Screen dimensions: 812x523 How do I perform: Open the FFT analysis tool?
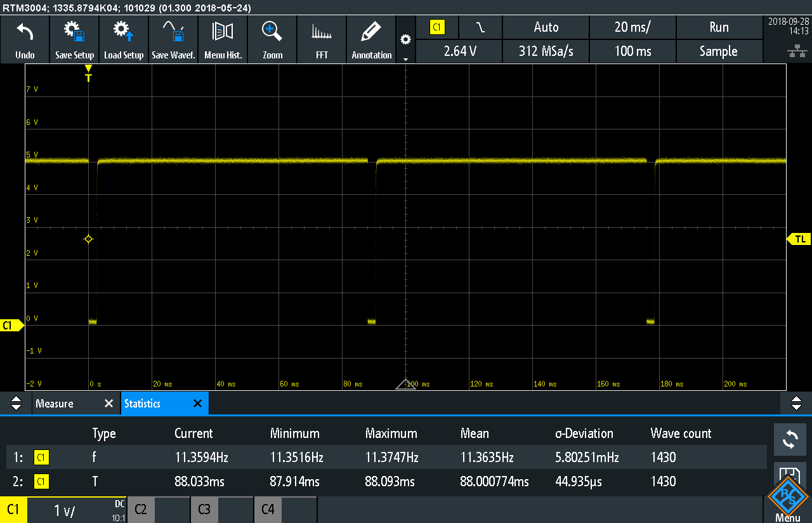click(x=322, y=39)
